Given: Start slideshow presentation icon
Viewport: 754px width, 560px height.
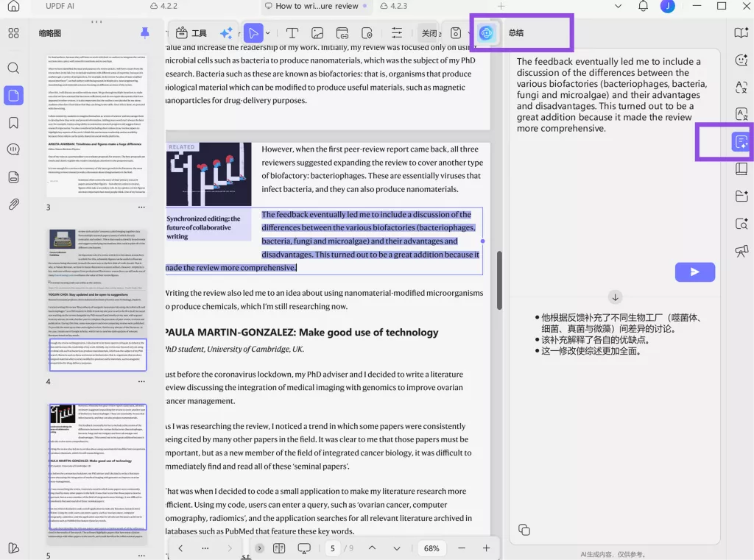Looking at the screenshot, I should (304, 548).
